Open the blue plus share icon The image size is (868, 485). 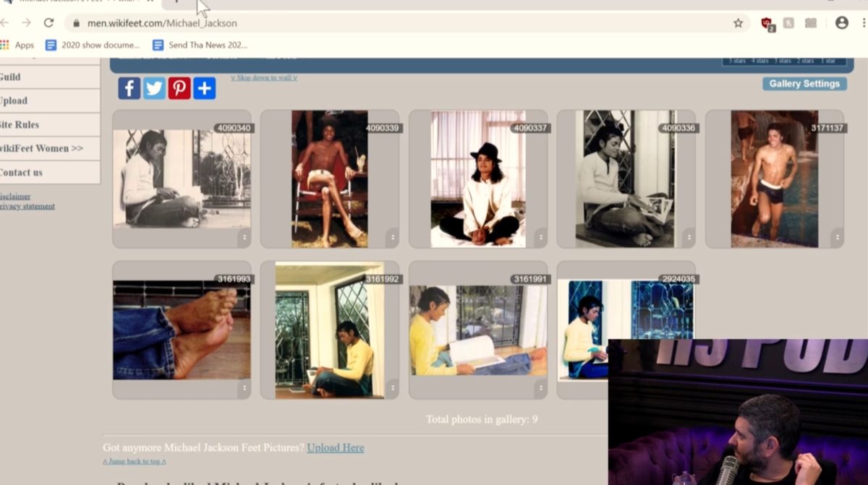[205, 88]
